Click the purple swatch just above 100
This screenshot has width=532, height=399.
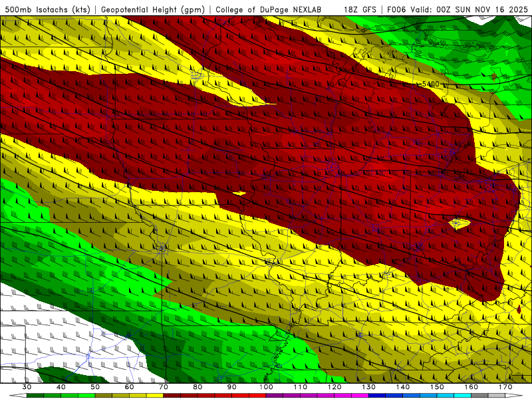[275, 396]
